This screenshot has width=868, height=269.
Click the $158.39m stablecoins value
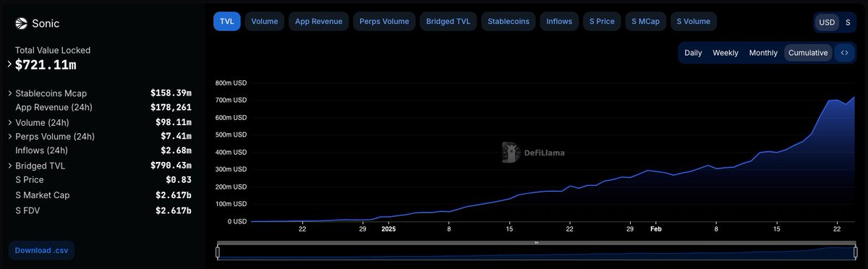pyautogui.click(x=171, y=93)
